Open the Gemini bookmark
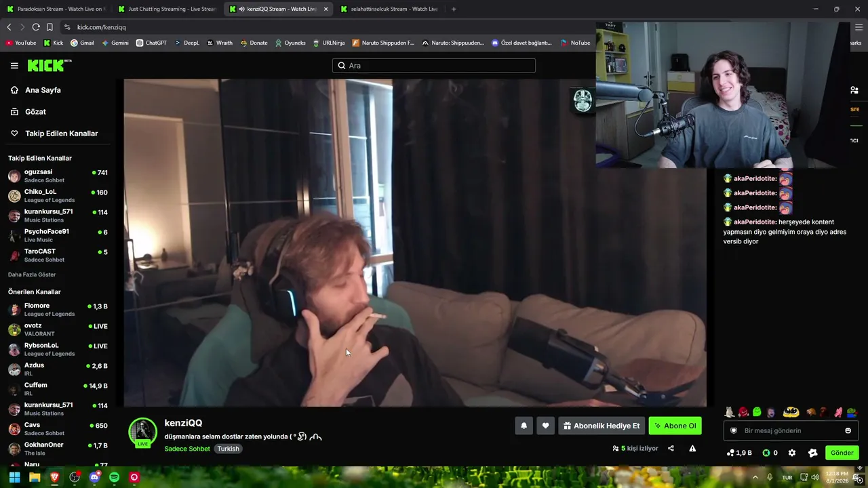The image size is (868, 488). point(115,43)
